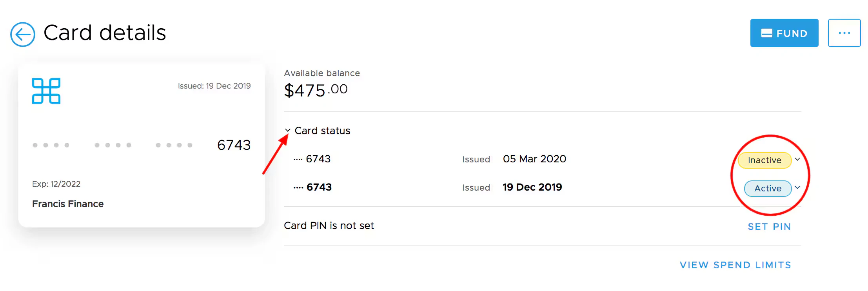
Task: Click the back arrow icon
Action: coord(23,35)
